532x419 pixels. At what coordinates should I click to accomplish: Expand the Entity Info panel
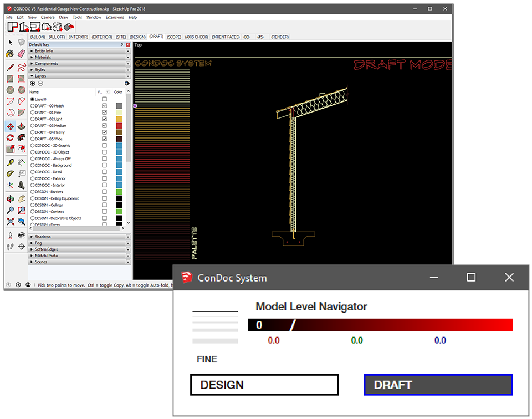pos(78,51)
